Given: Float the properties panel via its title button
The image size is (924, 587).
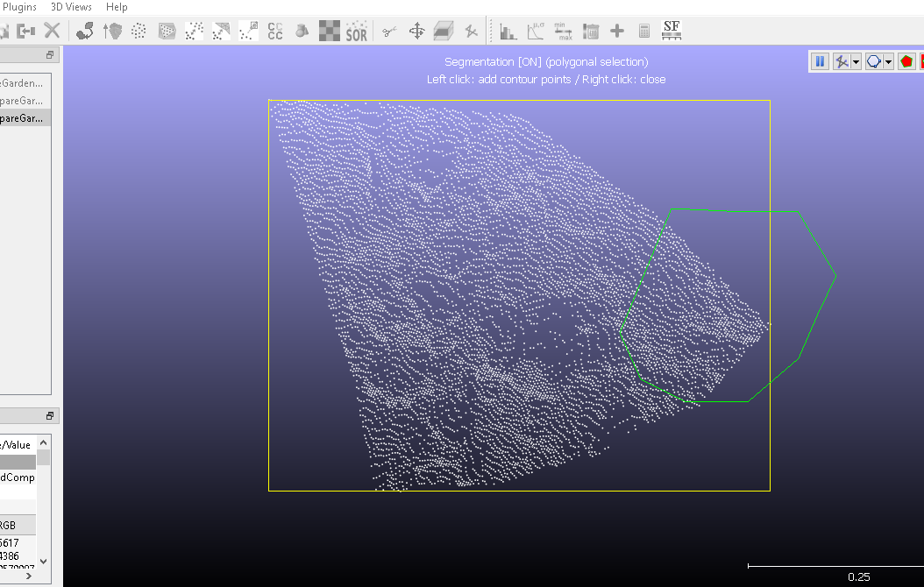Looking at the screenshot, I should point(50,416).
